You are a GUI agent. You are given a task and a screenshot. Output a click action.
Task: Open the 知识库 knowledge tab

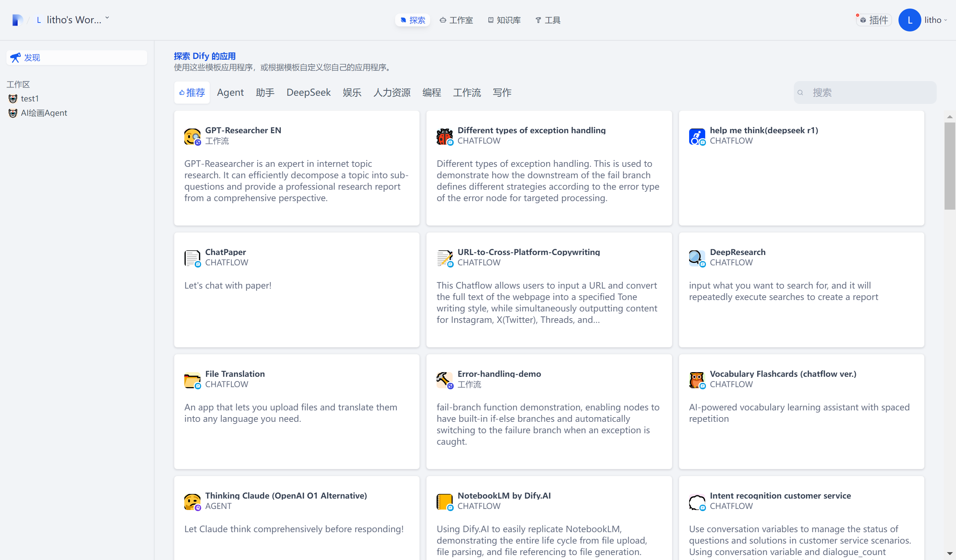coord(504,20)
